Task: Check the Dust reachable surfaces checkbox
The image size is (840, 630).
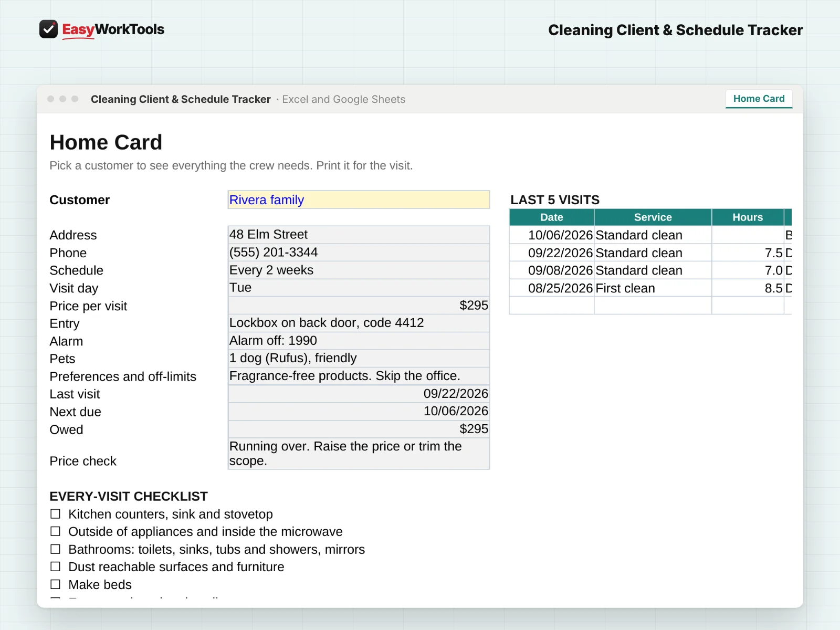Action: (55, 567)
